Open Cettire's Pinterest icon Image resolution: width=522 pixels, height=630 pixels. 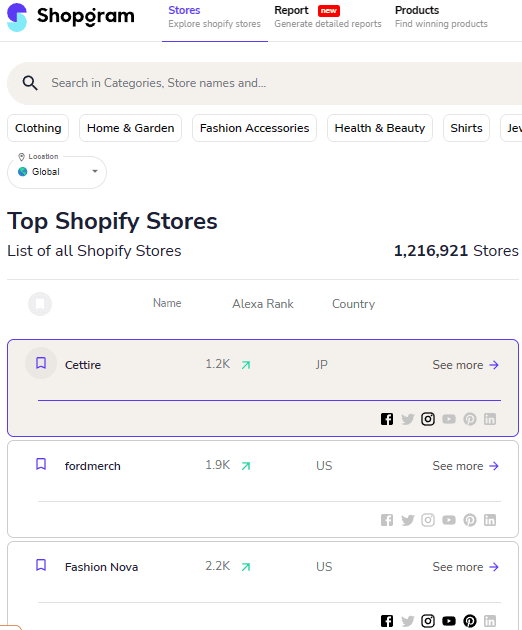click(x=470, y=419)
